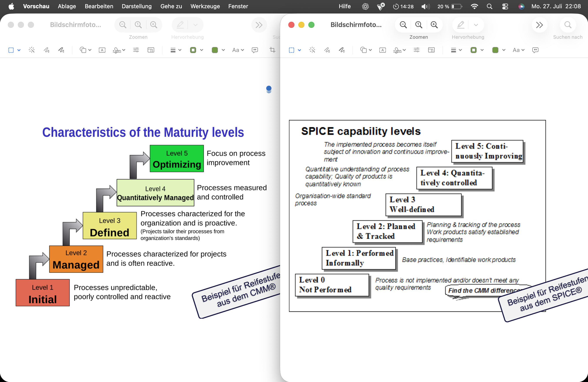Open the Darstellung menu

pos(137,7)
